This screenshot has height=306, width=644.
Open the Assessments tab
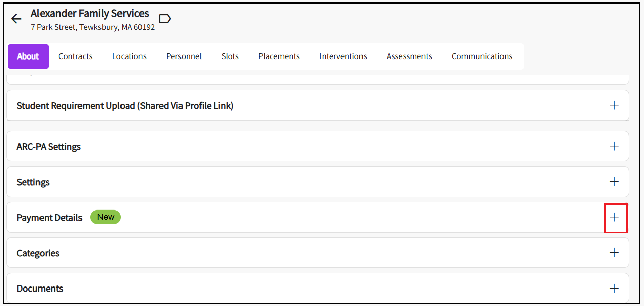pos(409,56)
